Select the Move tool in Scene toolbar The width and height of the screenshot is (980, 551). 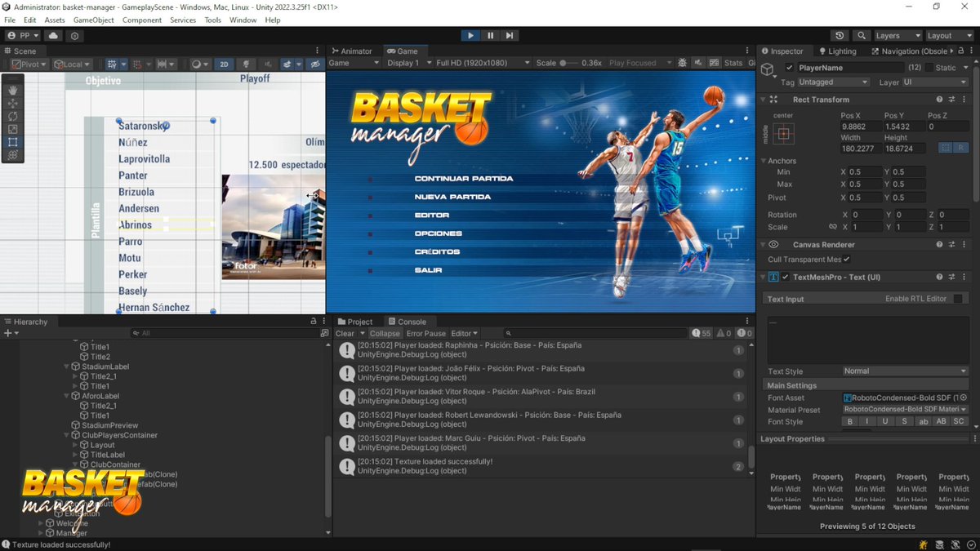12,104
